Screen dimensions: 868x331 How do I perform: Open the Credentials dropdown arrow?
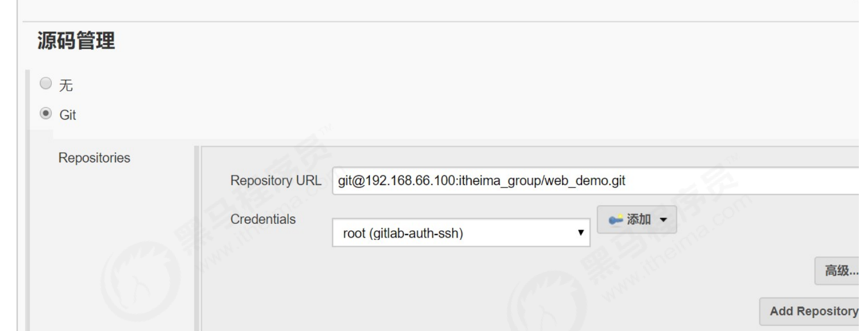581,233
